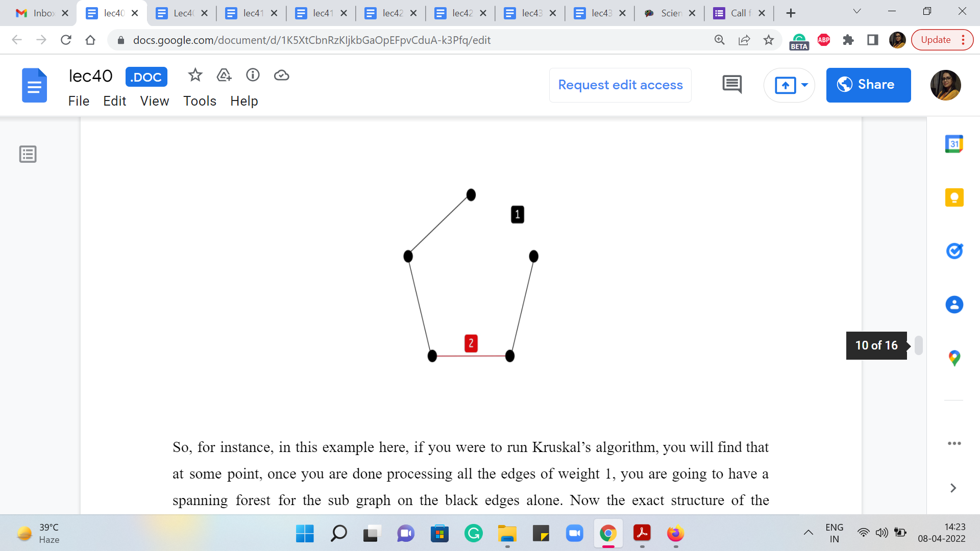Open the Tools menu
Screen dimensions: 980x551
tap(200, 101)
